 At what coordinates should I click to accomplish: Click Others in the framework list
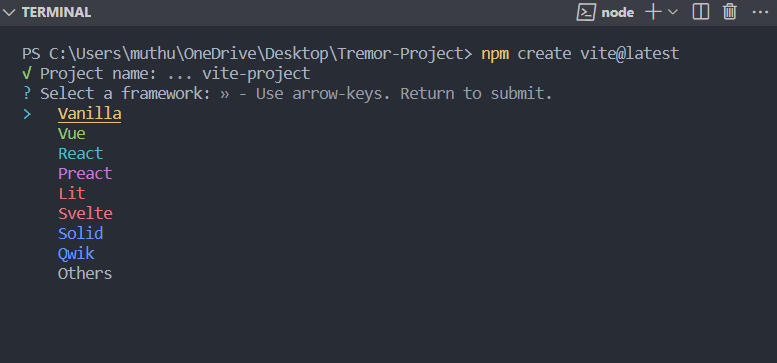[x=85, y=273]
